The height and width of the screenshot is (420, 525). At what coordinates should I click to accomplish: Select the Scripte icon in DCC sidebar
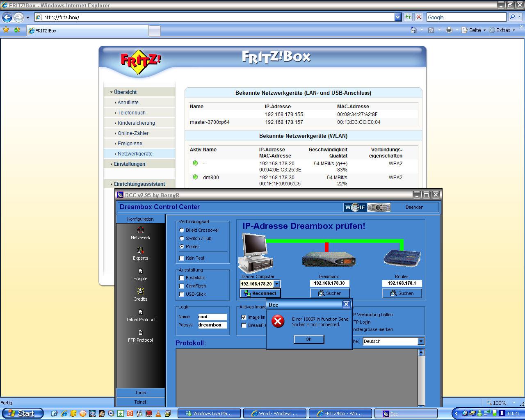pos(140,274)
